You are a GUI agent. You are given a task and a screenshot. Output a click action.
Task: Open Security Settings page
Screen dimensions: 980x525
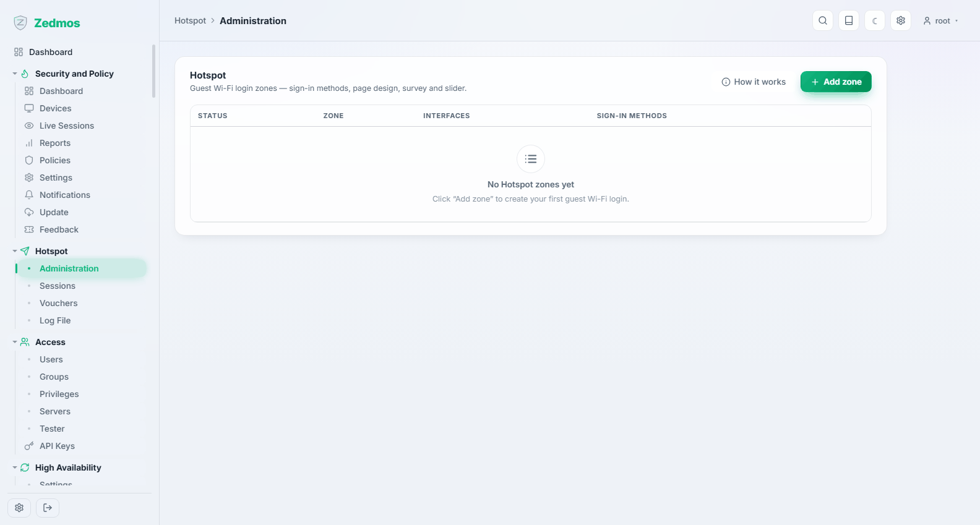click(82, 177)
